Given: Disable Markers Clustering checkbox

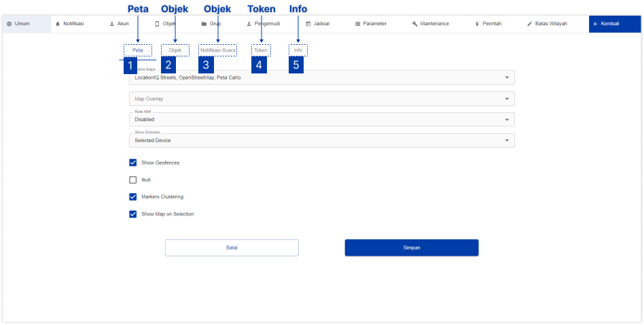Looking at the screenshot, I should pyautogui.click(x=133, y=197).
